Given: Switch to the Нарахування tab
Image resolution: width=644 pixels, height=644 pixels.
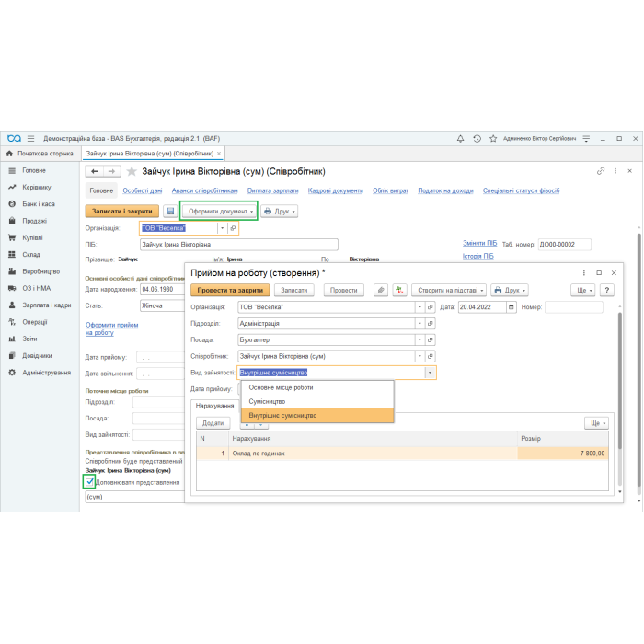Looking at the screenshot, I should 215,406.
